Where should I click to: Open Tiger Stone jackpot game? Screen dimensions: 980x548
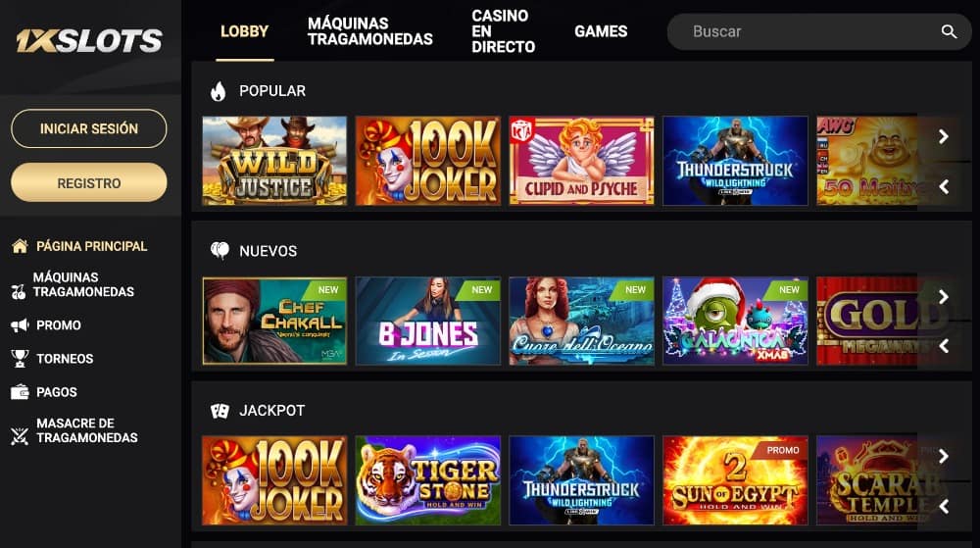(428, 480)
